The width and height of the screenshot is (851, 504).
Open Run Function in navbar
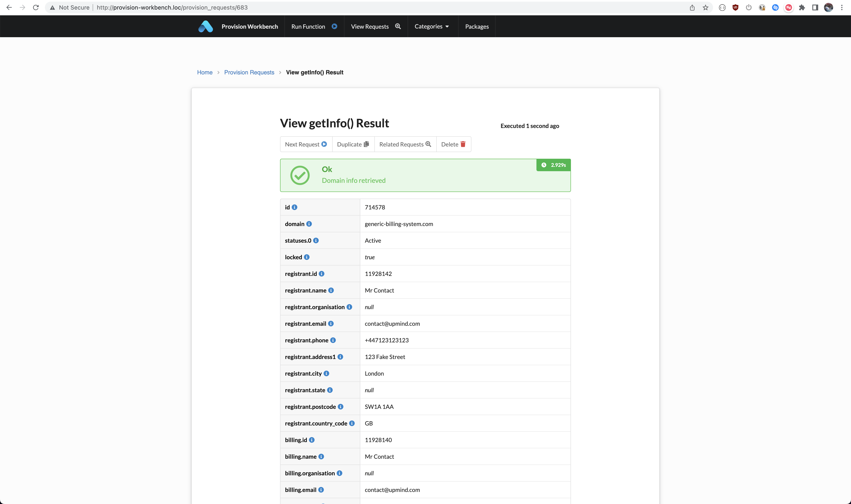314,27
